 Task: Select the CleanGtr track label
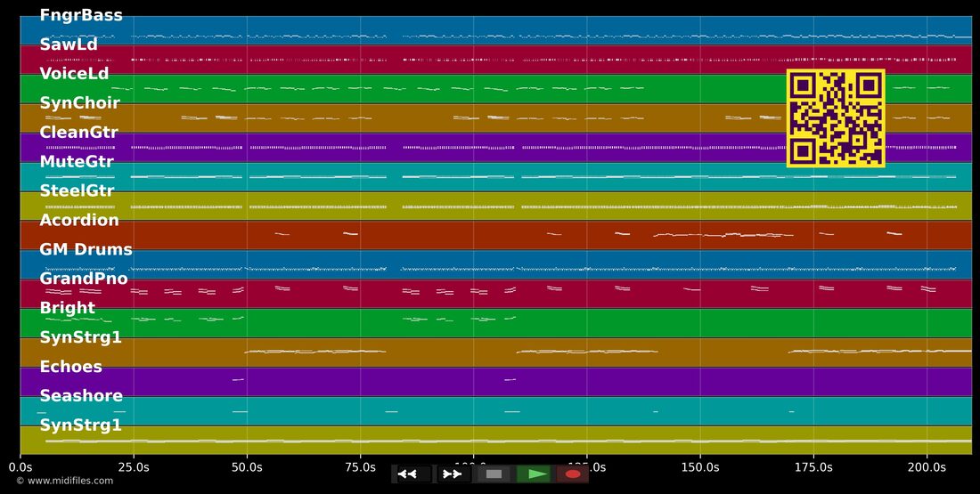pyautogui.click(x=78, y=133)
